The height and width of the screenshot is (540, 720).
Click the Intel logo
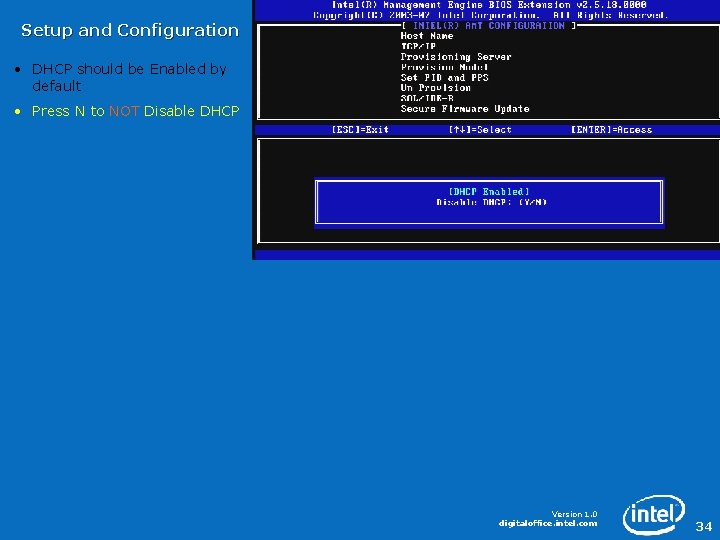click(654, 514)
